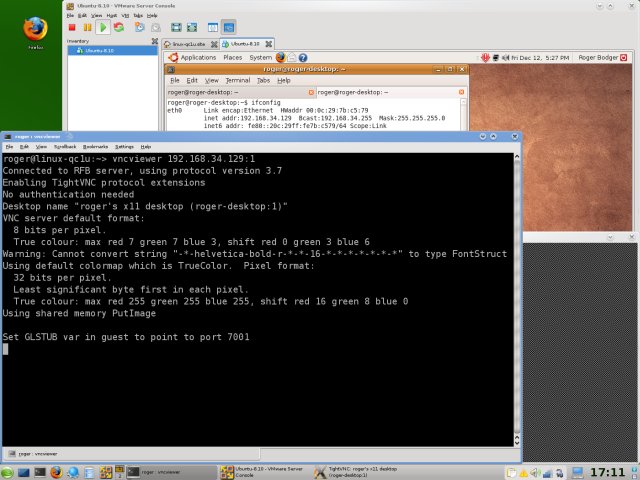This screenshot has width=640, height=480.
Task: Click the Roger Bodger user switcher
Action: coord(598,58)
